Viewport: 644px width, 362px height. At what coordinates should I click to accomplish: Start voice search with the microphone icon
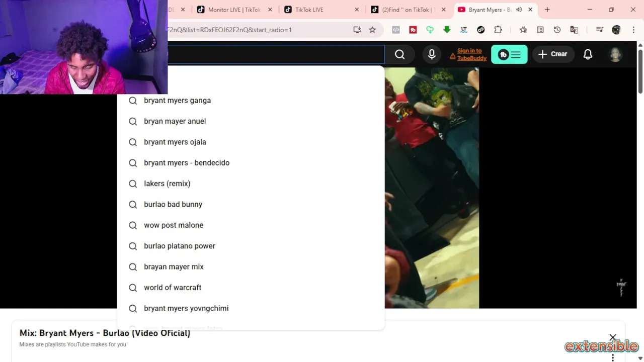(432, 54)
